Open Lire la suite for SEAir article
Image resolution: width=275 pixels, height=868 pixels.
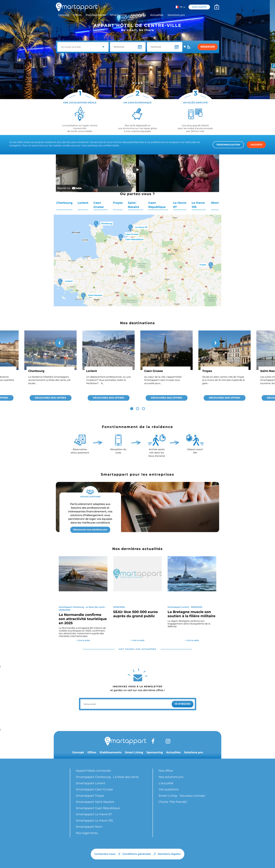coord(137,640)
